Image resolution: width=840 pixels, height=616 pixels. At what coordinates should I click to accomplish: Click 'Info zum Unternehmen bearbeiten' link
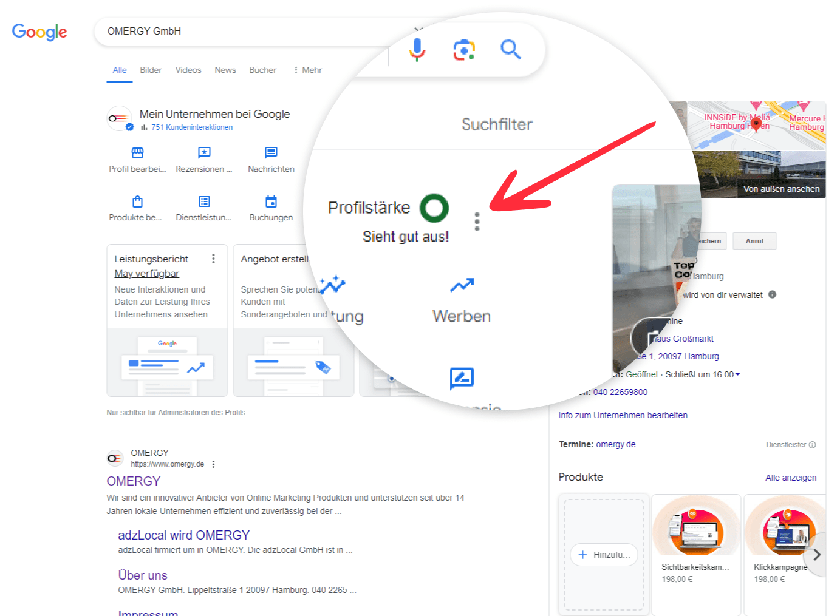click(x=623, y=415)
